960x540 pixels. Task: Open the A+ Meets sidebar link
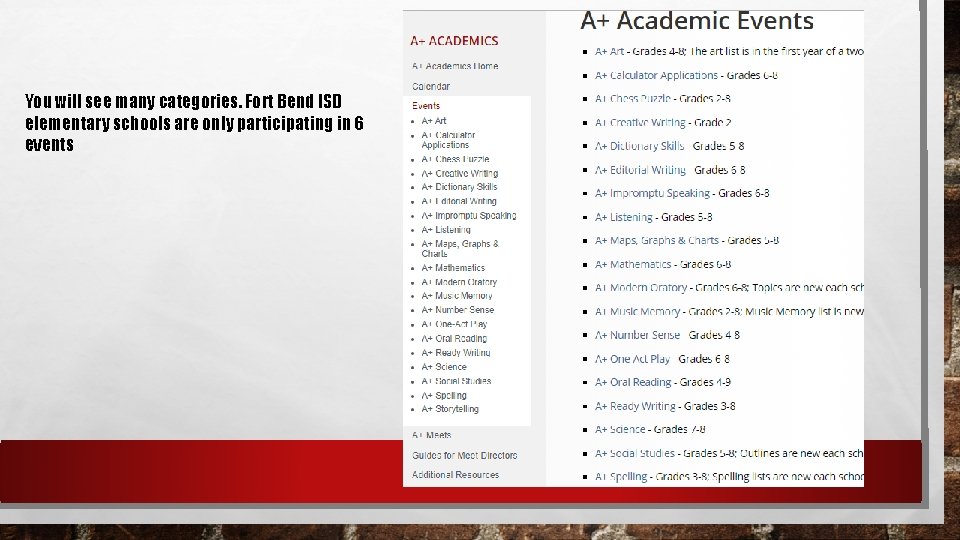pos(432,435)
